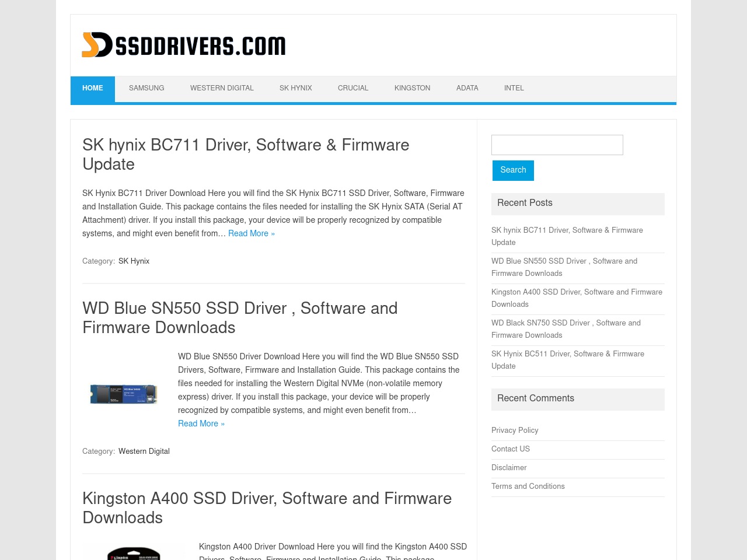Click WD Blue SN550 SSD thumbnail image
This screenshot has height=560, width=747.
coord(124,394)
